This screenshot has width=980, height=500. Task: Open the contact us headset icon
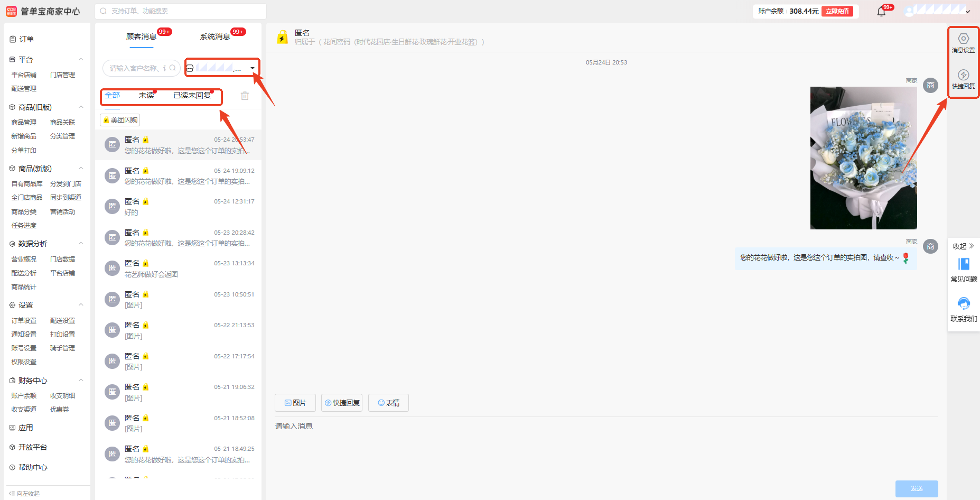tap(964, 303)
